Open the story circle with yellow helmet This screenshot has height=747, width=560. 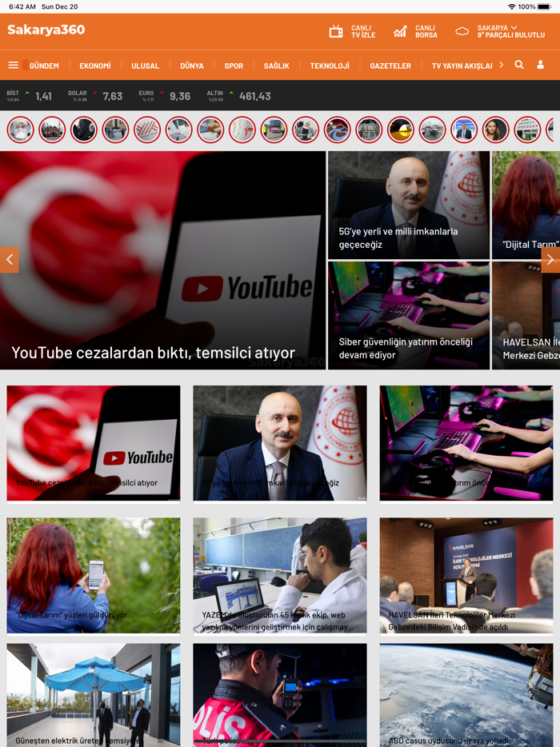tap(401, 130)
